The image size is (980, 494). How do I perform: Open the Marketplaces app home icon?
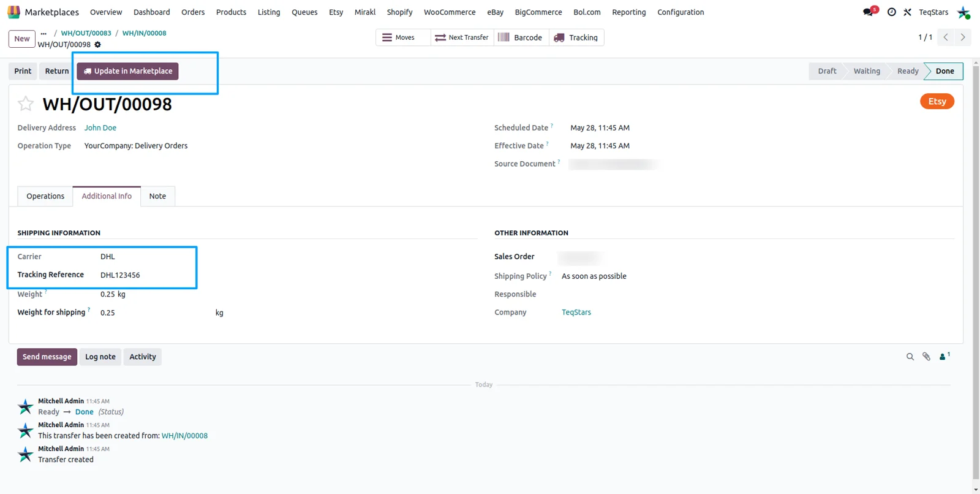(13, 12)
